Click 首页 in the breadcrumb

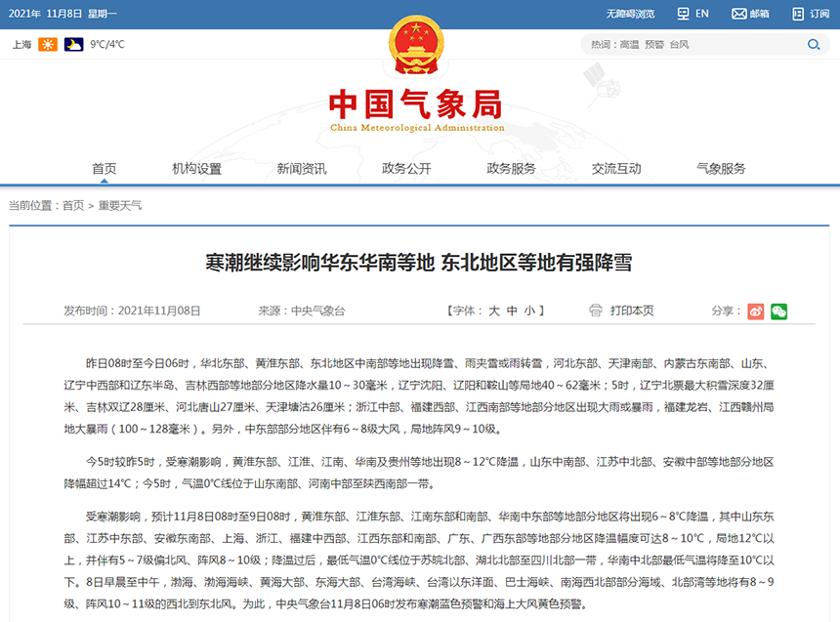coord(73,206)
